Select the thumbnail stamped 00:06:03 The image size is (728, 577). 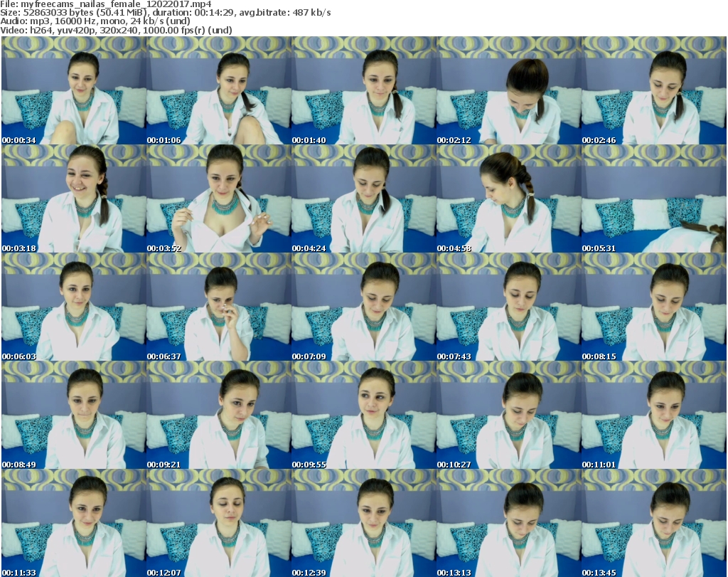point(74,307)
